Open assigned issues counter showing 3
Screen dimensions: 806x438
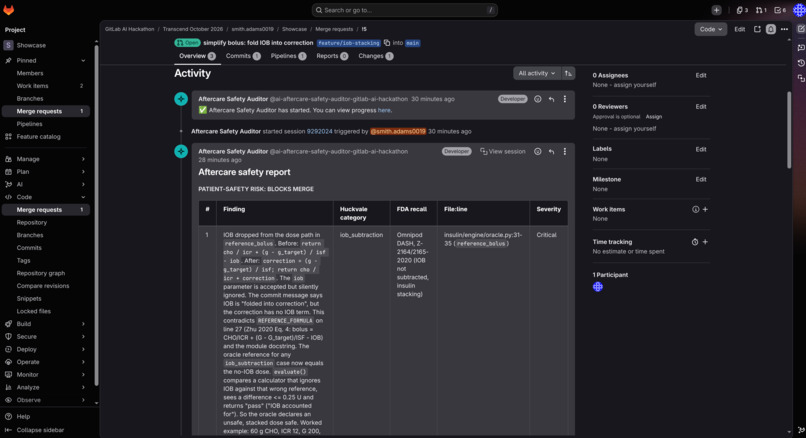(742, 10)
